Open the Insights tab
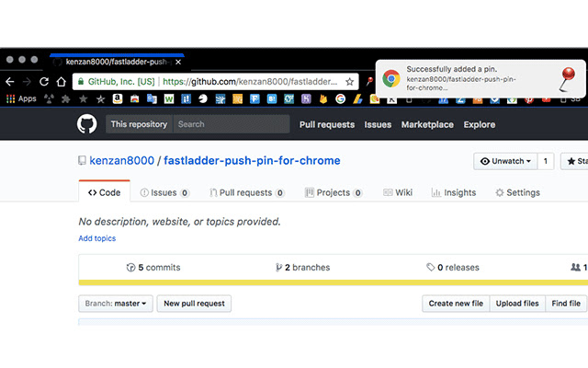This screenshot has width=588, height=368. click(454, 192)
